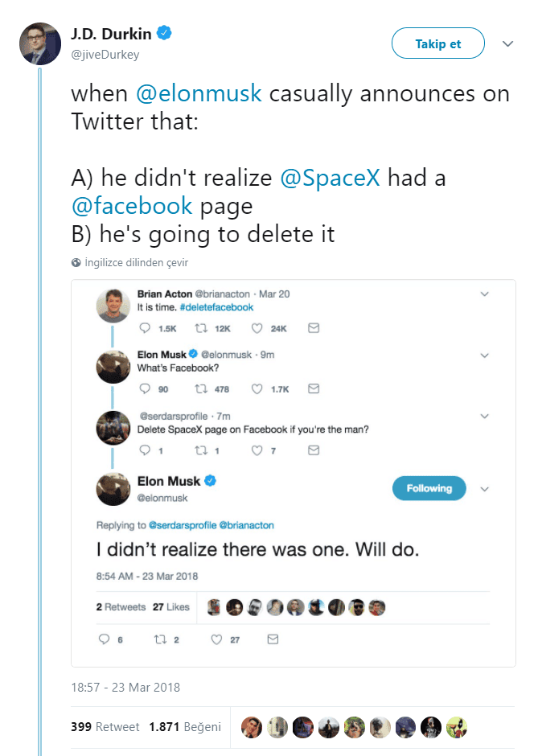Open the @elonmusk mention link
The width and height of the screenshot is (538, 756).
click(199, 93)
